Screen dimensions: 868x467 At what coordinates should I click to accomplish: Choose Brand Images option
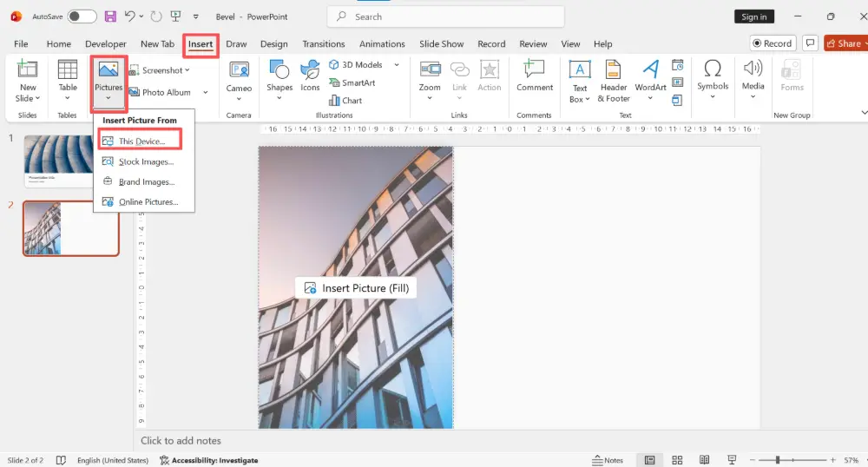(x=144, y=181)
